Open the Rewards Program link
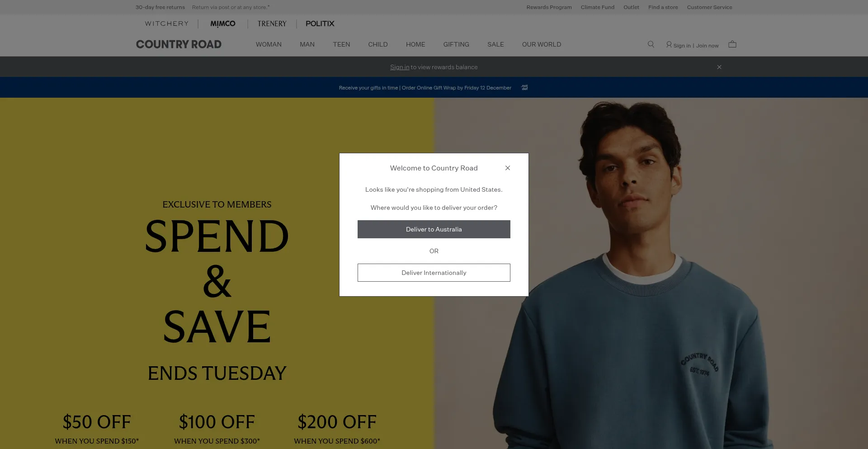The image size is (868, 449). [x=549, y=7]
